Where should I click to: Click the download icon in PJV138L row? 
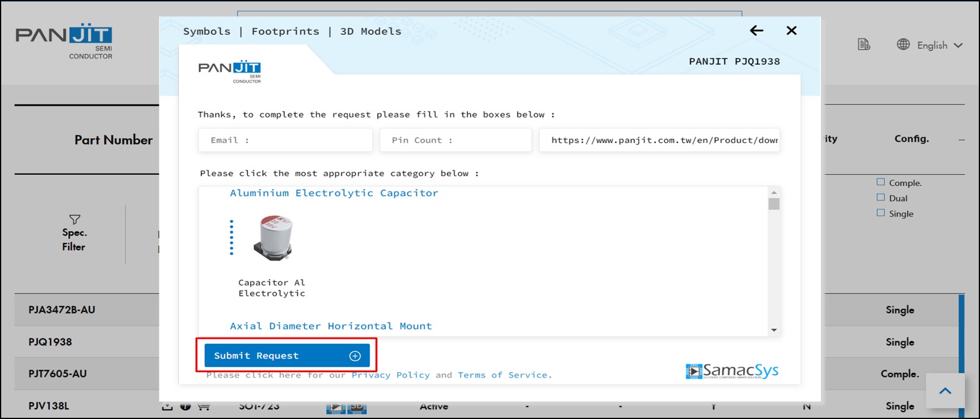point(168,407)
